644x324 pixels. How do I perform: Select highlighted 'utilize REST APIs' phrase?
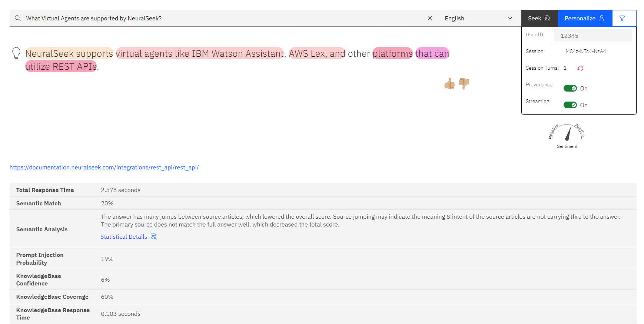(61, 66)
